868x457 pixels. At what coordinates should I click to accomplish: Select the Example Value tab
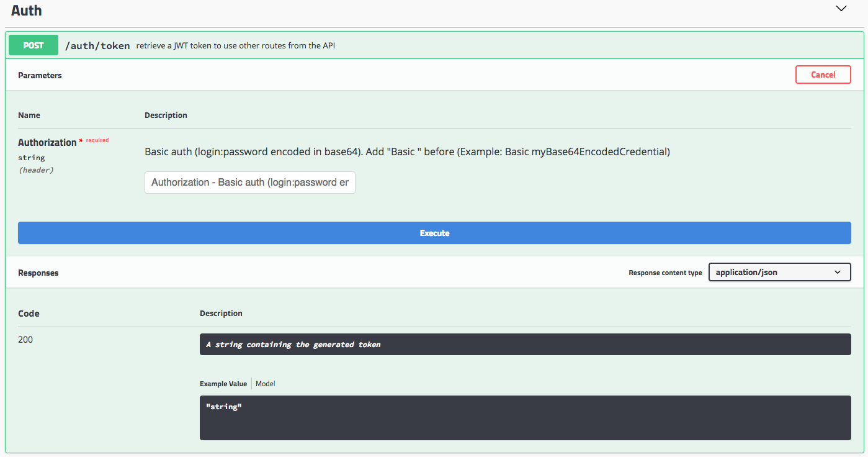223,383
